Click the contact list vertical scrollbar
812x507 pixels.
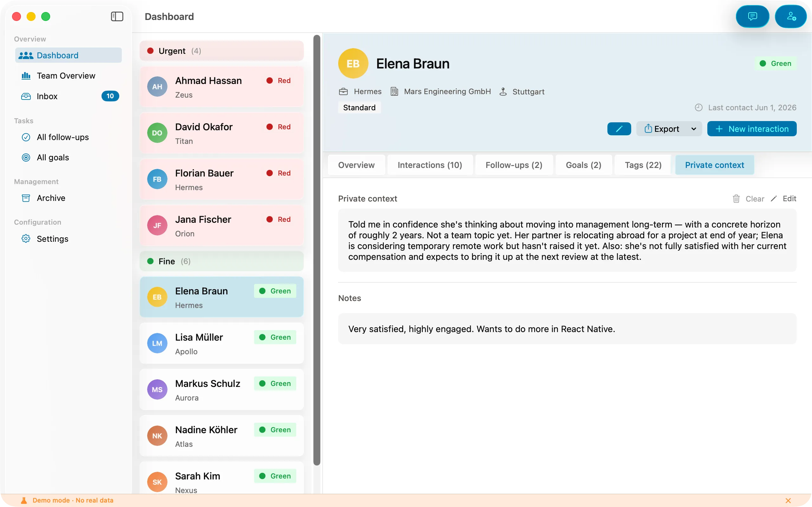(x=317, y=250)
